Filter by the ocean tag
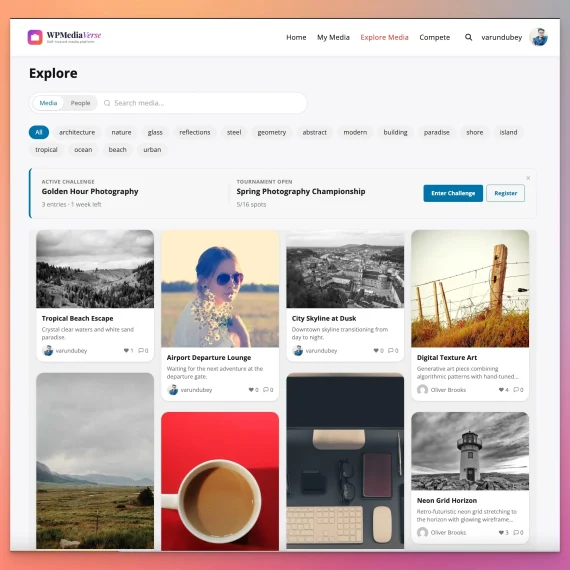 [83, 150]
